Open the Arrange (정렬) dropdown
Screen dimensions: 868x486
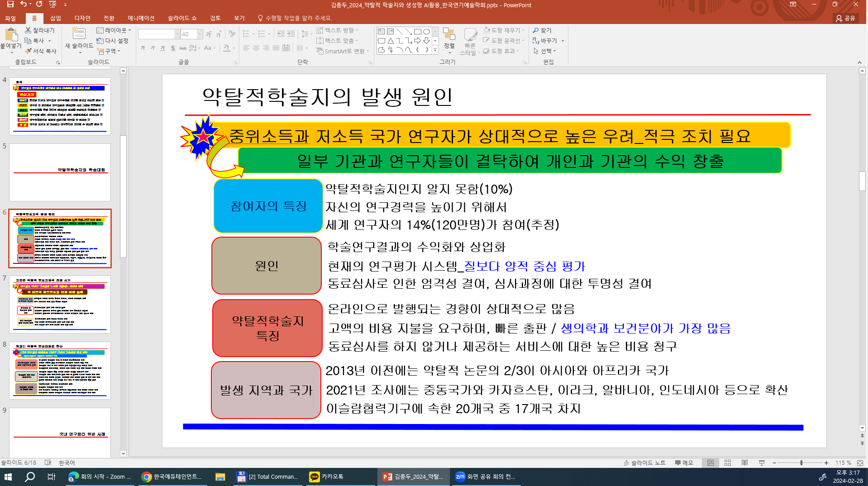[x=449, y=41]
